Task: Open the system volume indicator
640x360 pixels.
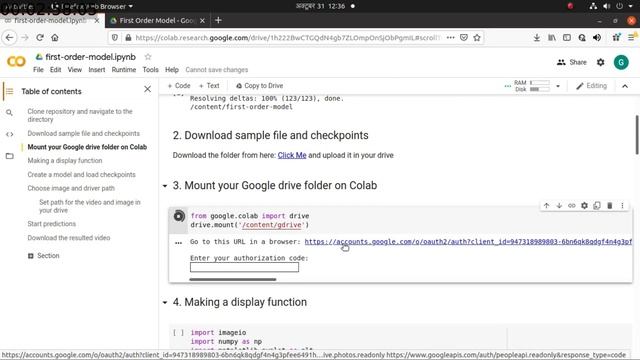Action: 607,6
